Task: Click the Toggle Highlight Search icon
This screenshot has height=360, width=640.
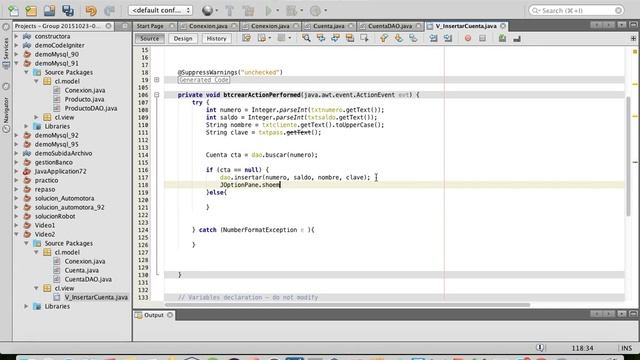Action: tap(350, 38)
